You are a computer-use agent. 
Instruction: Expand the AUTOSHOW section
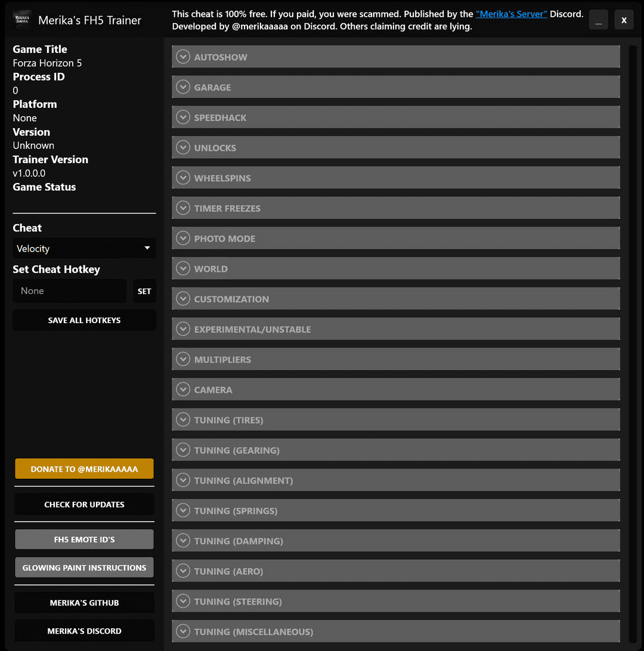pos(396,57)
